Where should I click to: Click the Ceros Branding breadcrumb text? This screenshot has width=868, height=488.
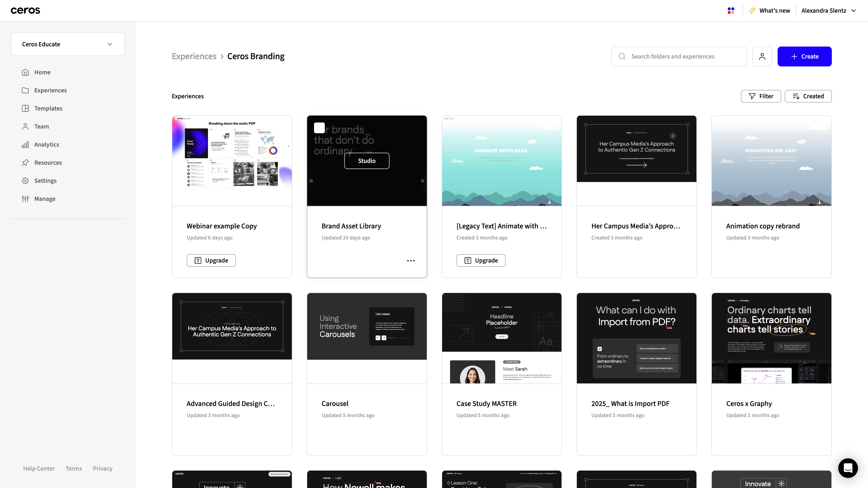(x=256, y=56)
